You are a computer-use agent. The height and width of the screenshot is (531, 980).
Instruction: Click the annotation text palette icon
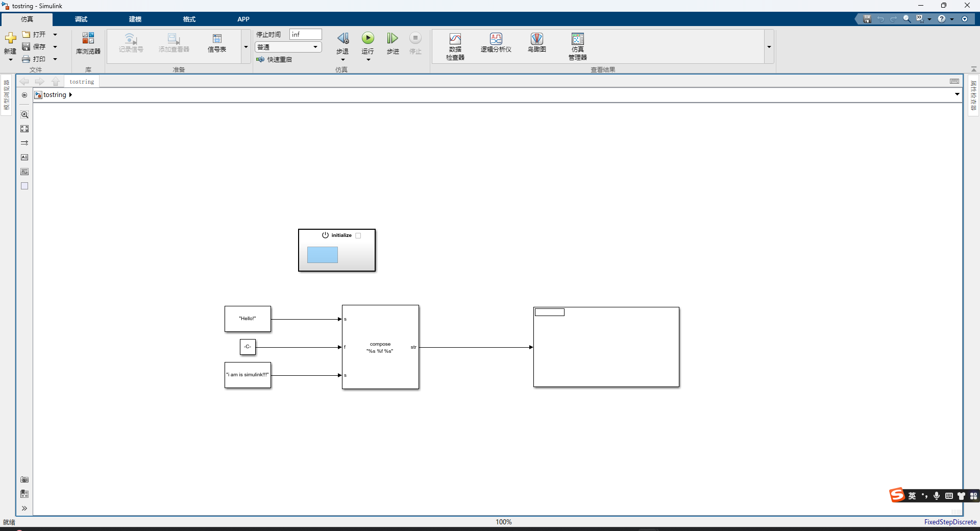coord(24,157)
